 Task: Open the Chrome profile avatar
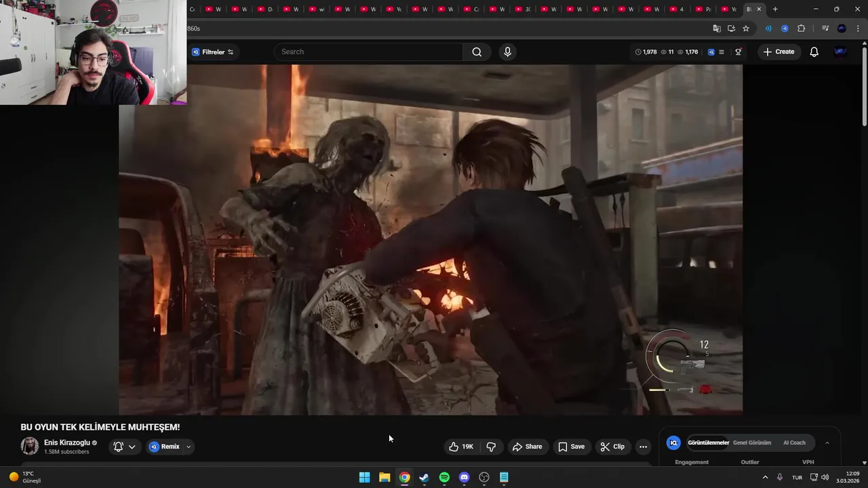click(842, 28)
